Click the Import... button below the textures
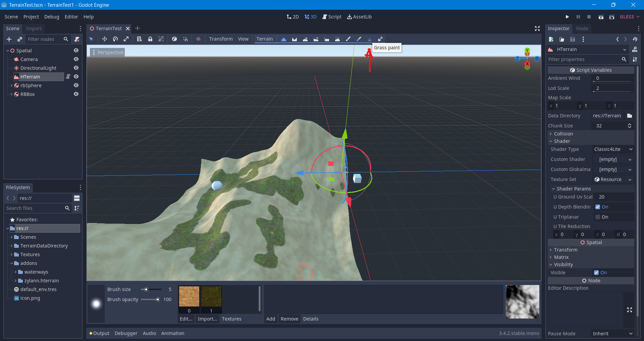The height and width of the screenshot is (341, 644). click(207, 319)
